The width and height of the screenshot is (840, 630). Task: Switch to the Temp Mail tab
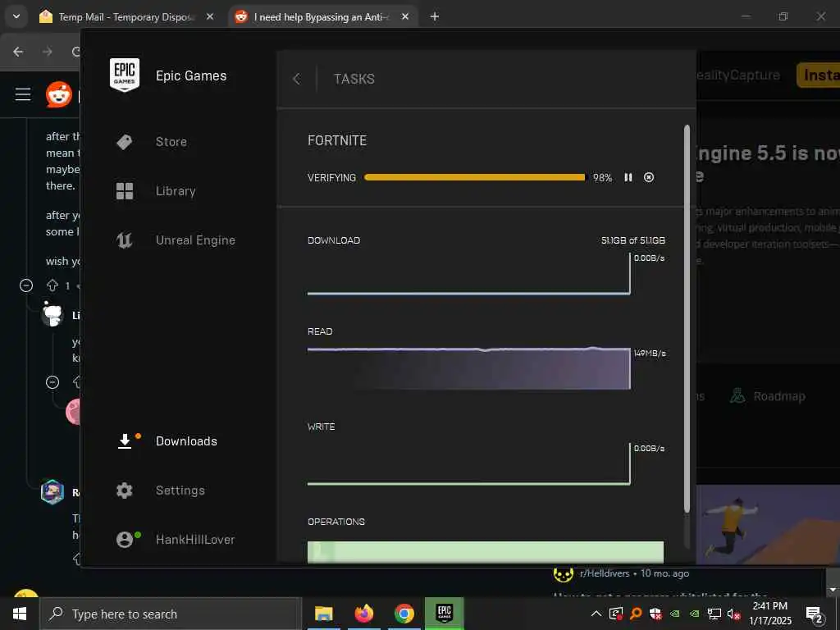click(x=126, y=17)
